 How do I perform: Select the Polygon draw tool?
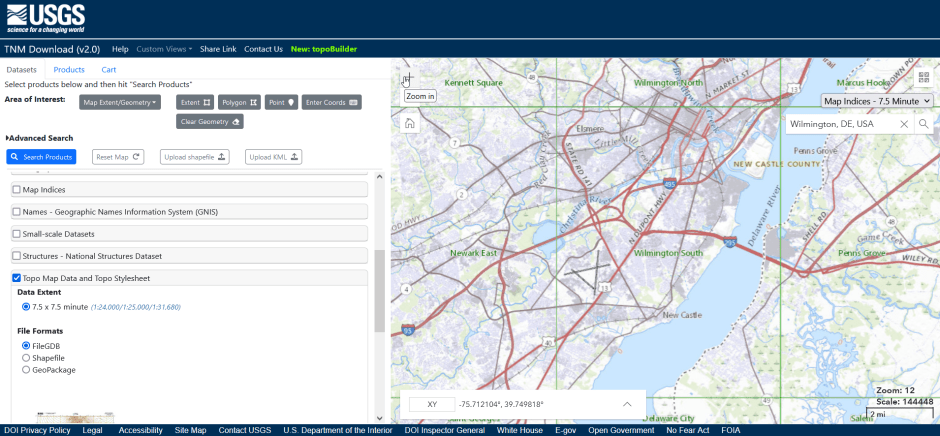239,102
